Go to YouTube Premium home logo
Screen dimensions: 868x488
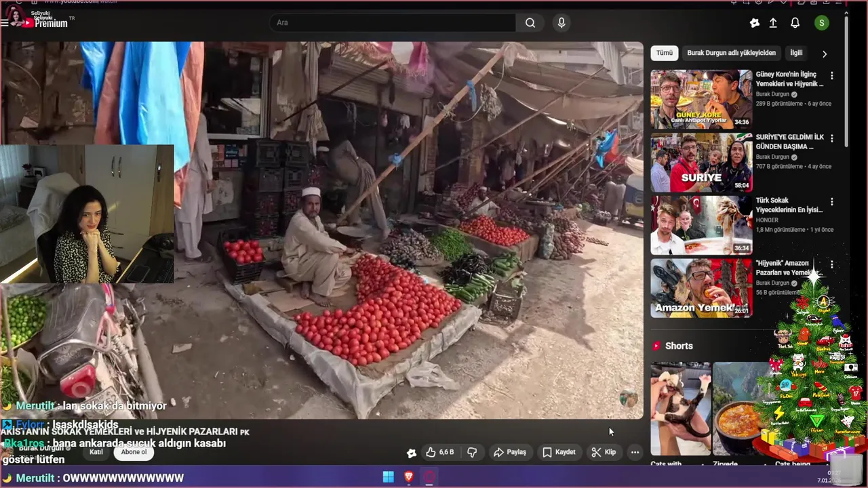[x=45, y=23]
